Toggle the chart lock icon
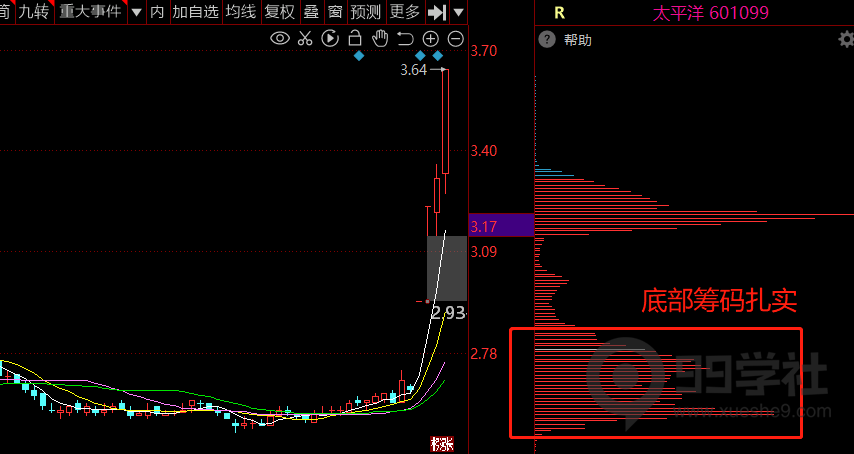The height and width of the screenshot is (454, 854). (x=354, y=39)
